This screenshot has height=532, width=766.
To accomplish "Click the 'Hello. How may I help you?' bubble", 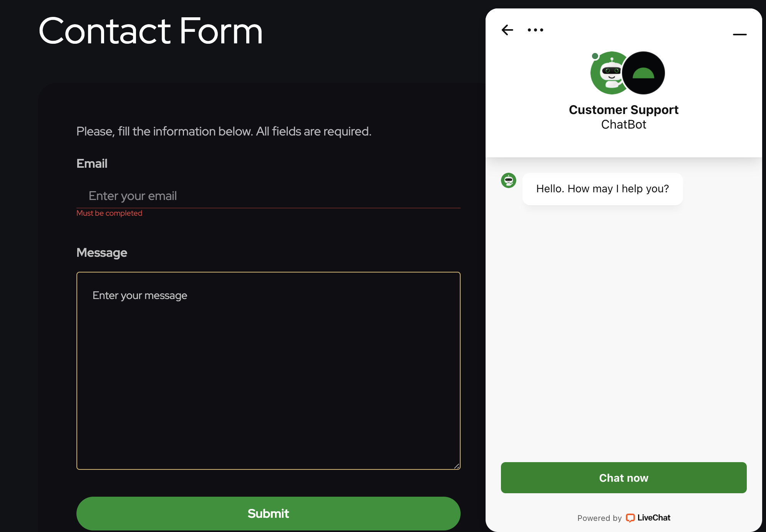I will [602, 189].
